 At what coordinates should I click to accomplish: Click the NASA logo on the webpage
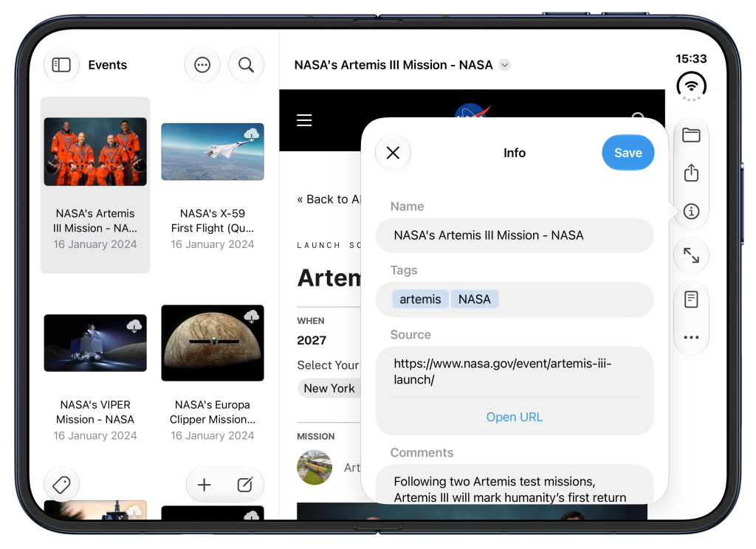click(472, 111)
